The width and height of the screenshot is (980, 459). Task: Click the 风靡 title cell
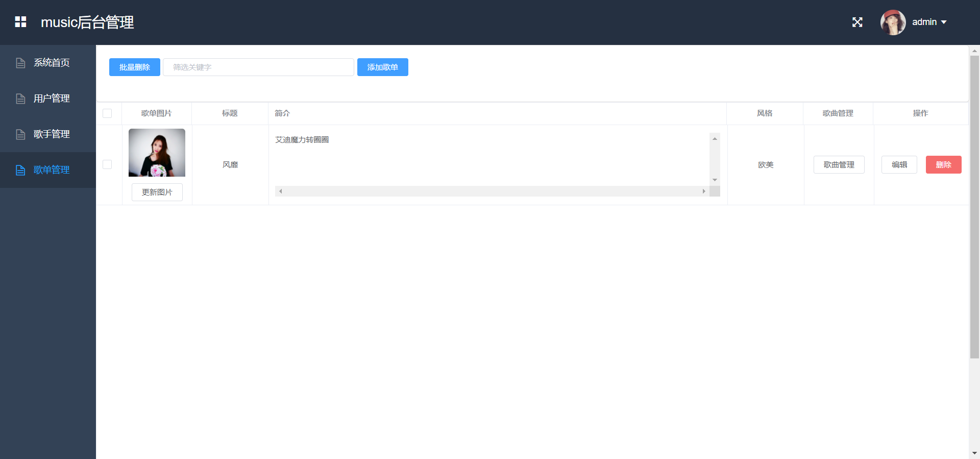click(x=230, y=164)
